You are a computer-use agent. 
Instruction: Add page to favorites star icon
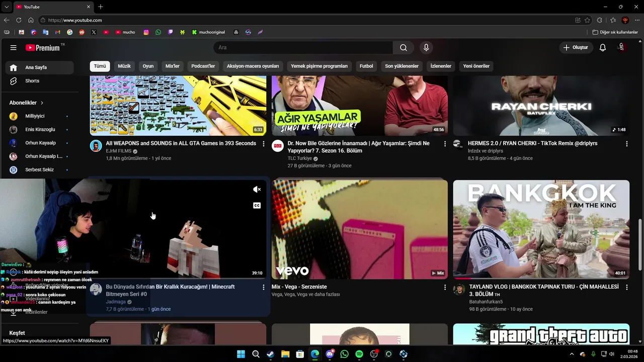click(587, 20)
